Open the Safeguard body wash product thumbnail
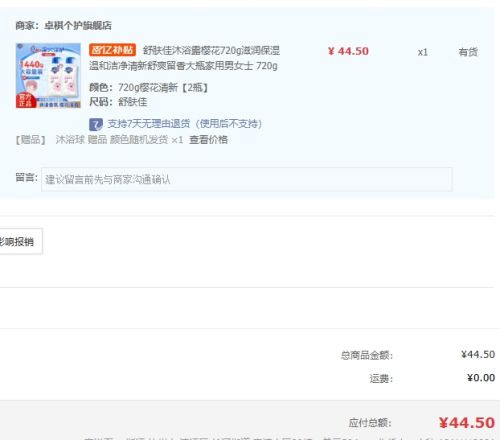The image size is (500, 440). (x=48, y=75)
